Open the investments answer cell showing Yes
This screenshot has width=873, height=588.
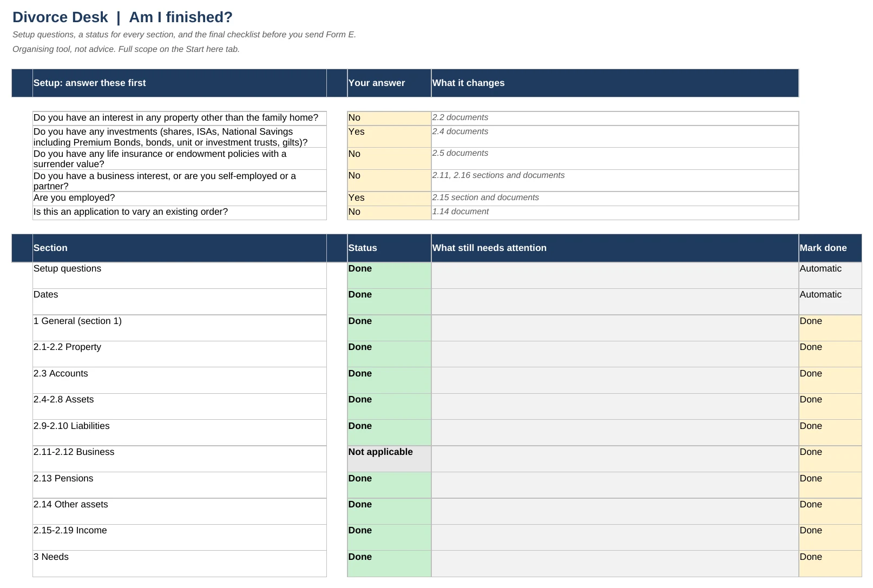tap(389, 136)
